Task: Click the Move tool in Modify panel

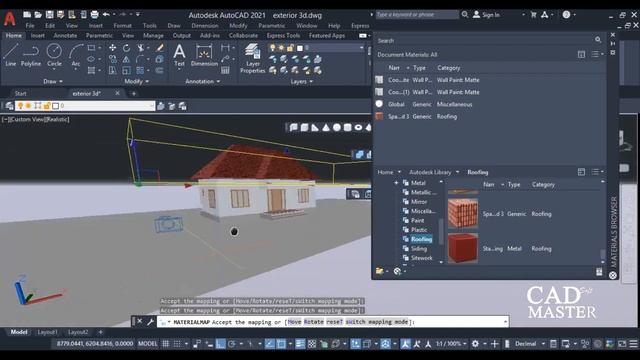Action: 112,48
